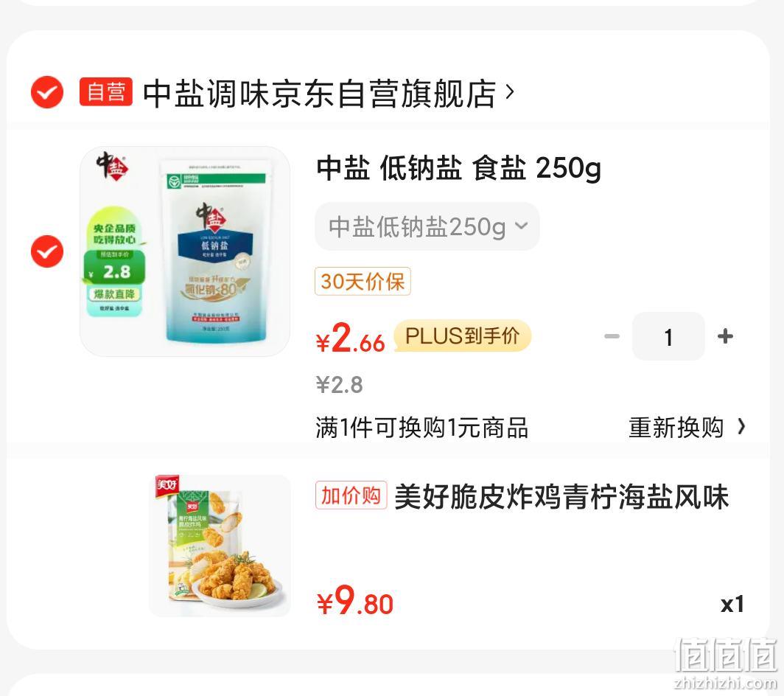
Task: Open the fried chicken product thumbnail
Action: 220,546
